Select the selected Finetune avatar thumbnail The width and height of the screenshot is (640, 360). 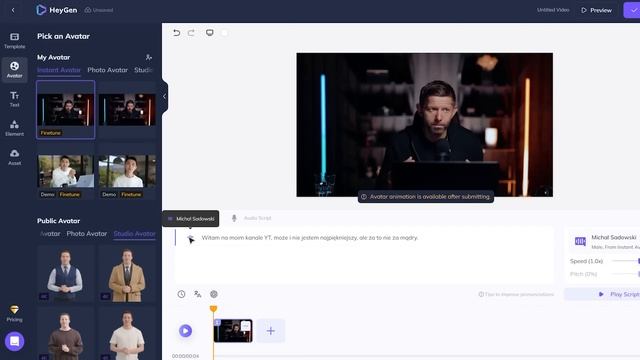[66, 110]
